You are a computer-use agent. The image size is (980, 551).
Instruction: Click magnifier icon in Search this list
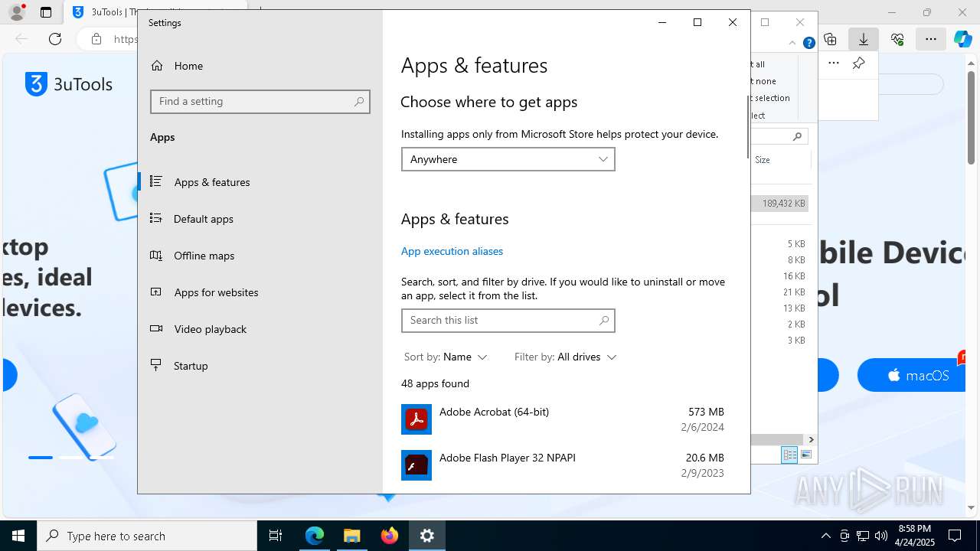pos(604,320)
